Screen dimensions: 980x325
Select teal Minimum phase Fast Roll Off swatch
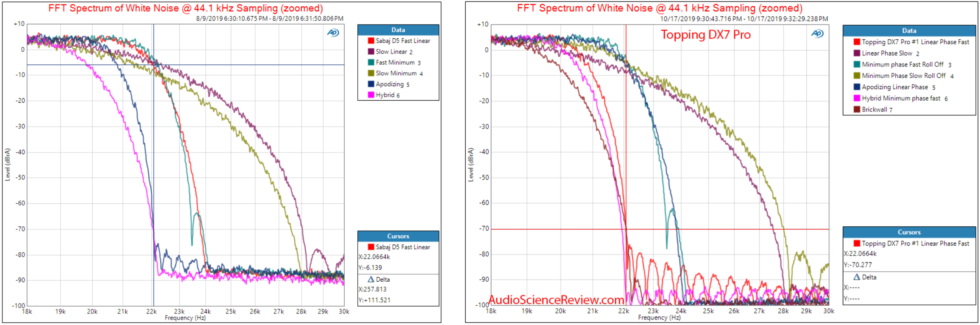pyautogui.click(x=857, y=64)
